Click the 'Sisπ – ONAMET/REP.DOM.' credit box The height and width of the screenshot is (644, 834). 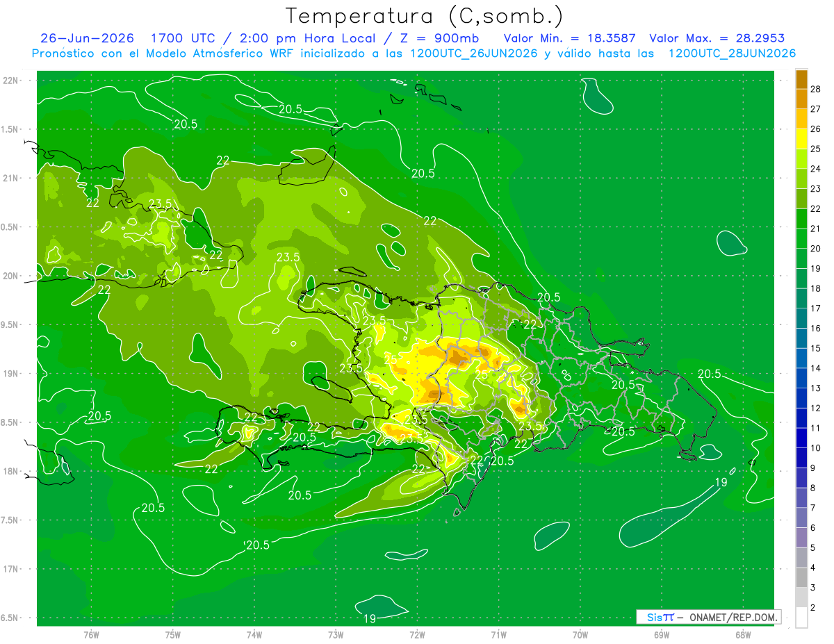click(708, 617)
